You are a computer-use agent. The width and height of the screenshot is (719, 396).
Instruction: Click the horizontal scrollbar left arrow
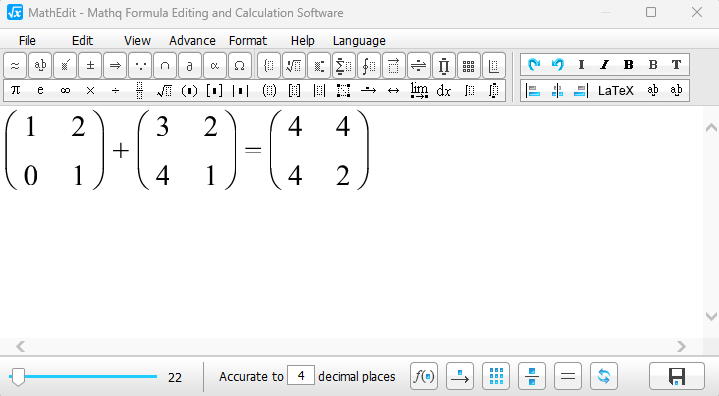point(21,346)
